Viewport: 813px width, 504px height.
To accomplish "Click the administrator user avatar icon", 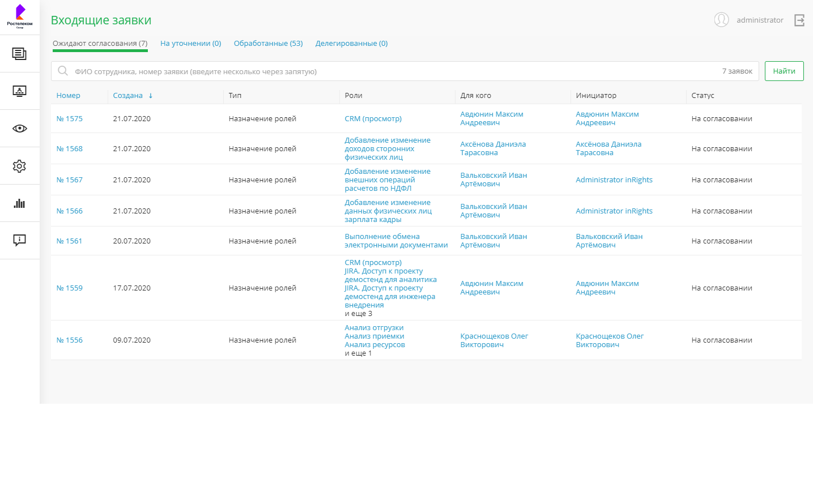I will point(721,20).
